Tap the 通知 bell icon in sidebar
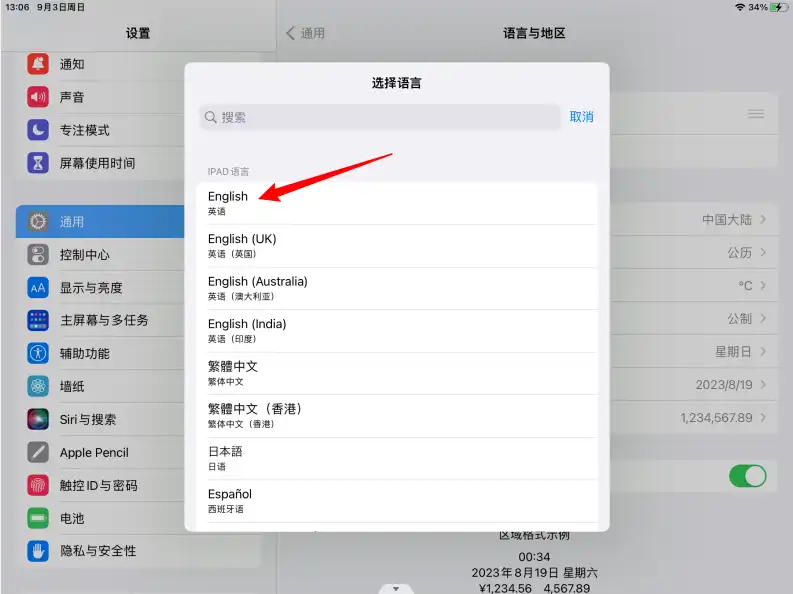Image resolution: width=793 pixels, height=594 pixels. pos(38,64)
